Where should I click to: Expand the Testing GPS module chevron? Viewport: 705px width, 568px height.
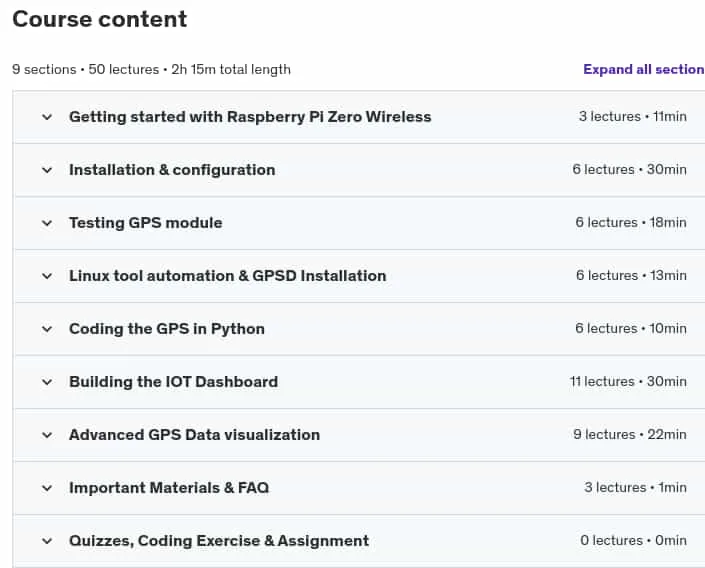click(x=47, y=224)
